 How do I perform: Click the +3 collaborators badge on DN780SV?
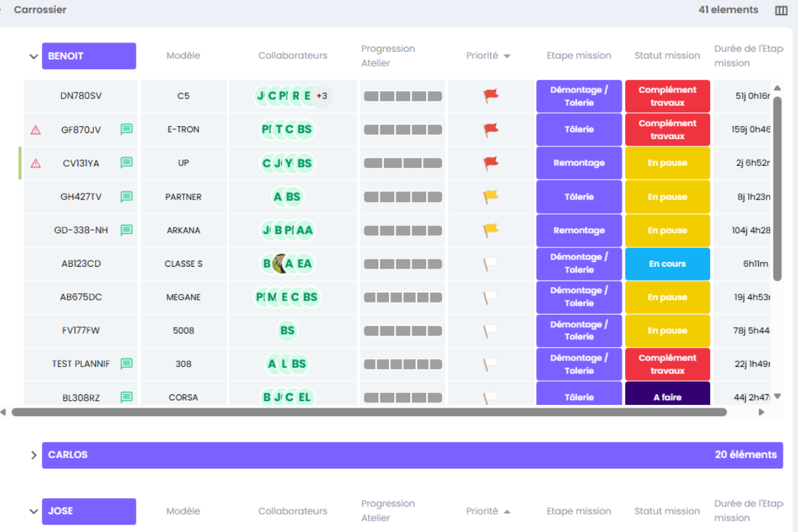(x=322, y=96)
